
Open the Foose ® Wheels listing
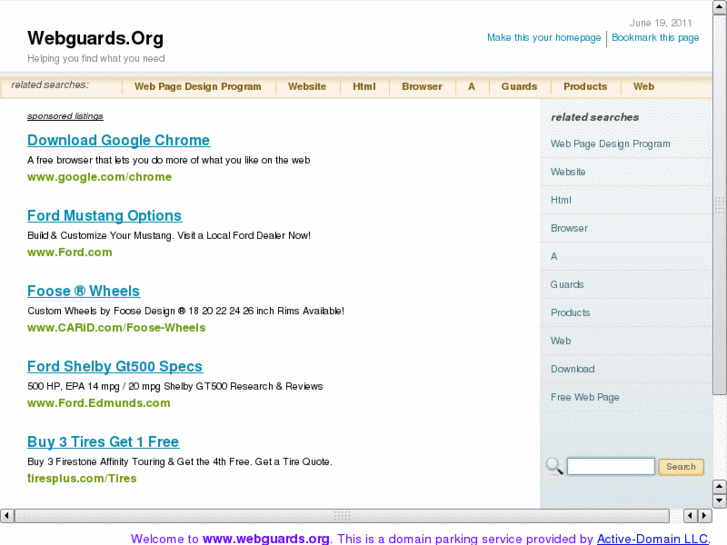click(83, 291)
